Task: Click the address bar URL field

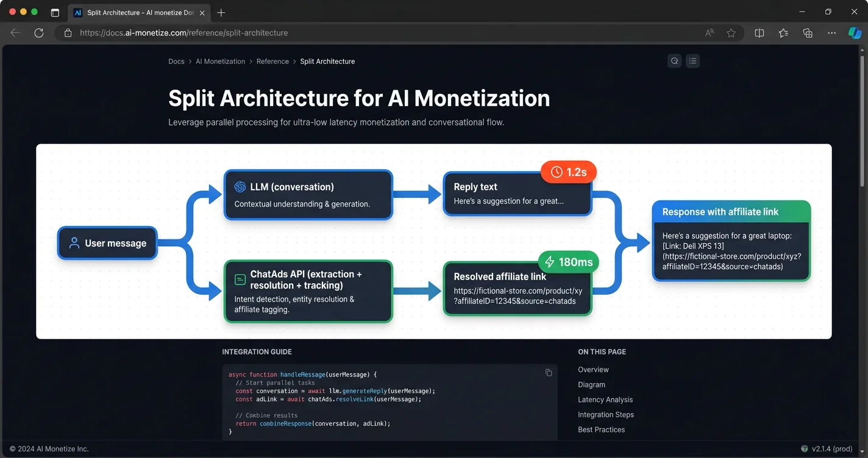Action: [x=399, y=33]
